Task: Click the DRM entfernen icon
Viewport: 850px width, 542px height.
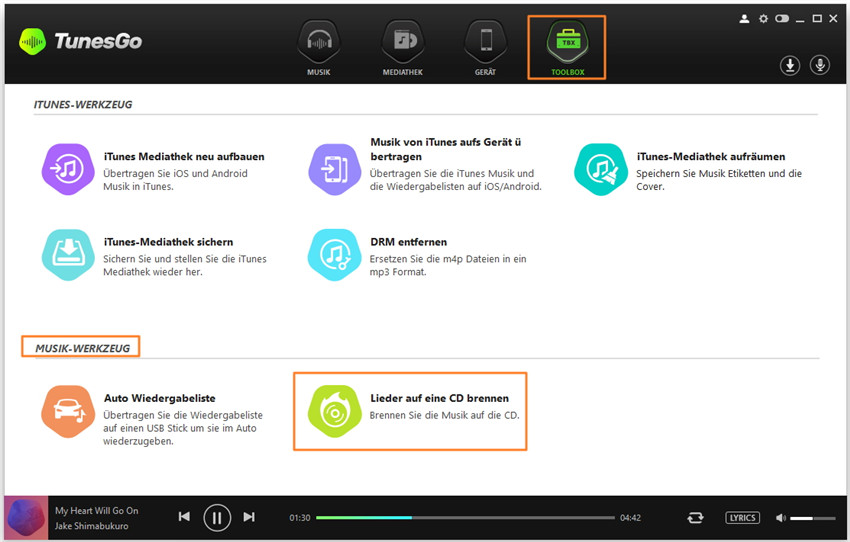Action: [x=334, y=255]
